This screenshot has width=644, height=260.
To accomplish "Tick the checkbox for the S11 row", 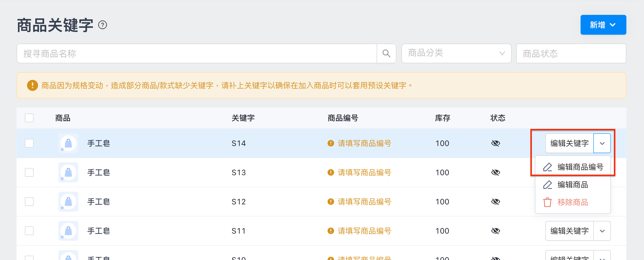I will (x=29, y=231).
